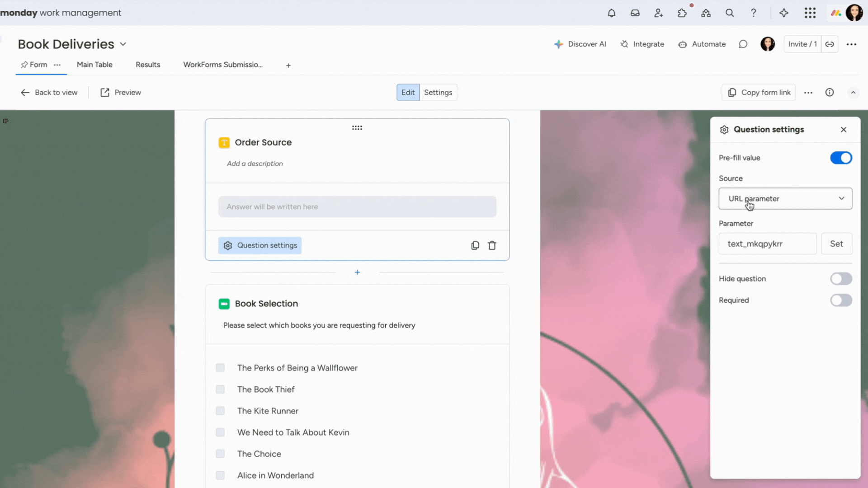Open the Automate center
868x488 pixels.
[702, 44]
